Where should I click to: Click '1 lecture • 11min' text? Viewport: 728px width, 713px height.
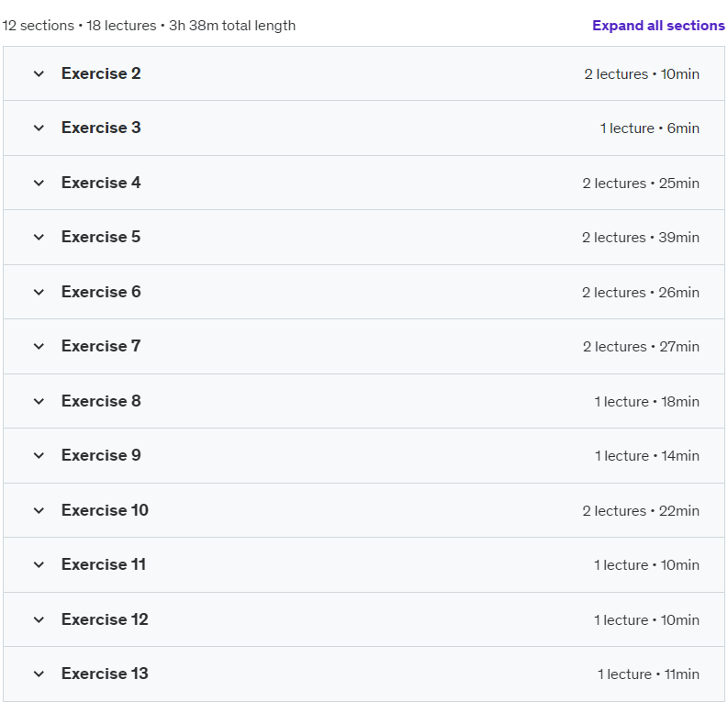click(649, 674)
